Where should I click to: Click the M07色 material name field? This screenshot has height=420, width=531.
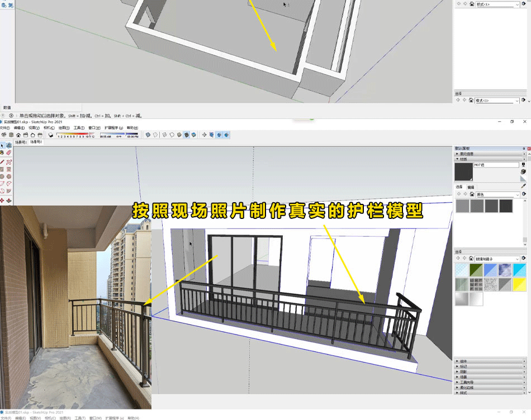tap(496, 165)
